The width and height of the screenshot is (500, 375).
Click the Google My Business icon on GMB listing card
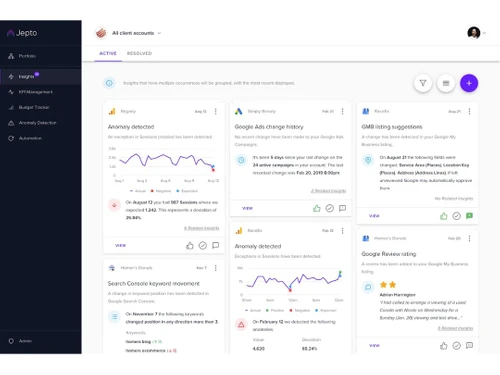tap(366, 111)
